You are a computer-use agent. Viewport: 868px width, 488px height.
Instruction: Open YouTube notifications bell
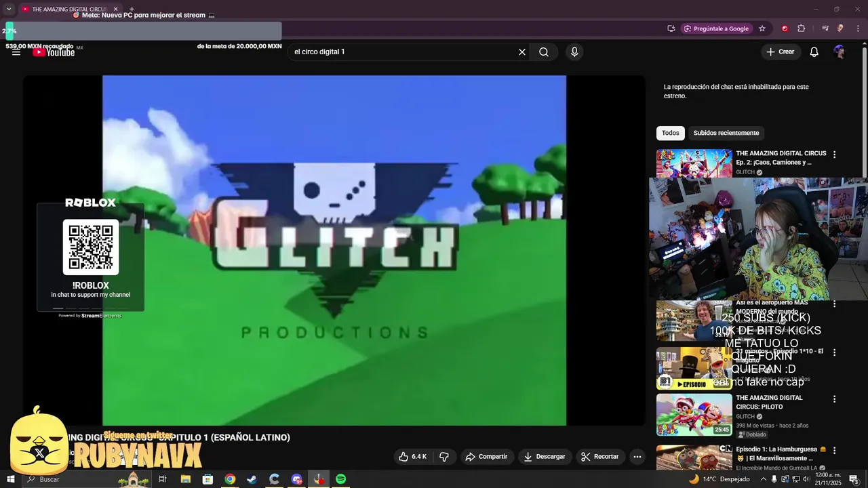coord(814,52)
